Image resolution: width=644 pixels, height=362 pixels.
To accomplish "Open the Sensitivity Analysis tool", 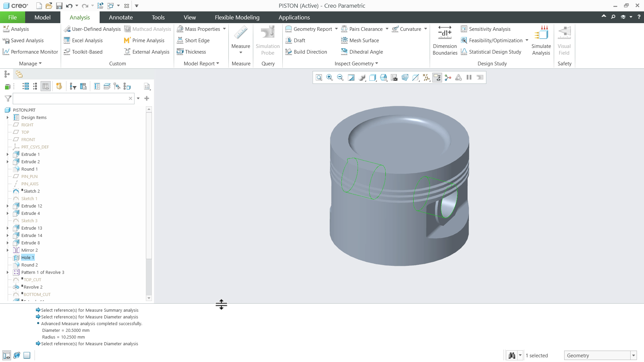I will click(486, 29).
